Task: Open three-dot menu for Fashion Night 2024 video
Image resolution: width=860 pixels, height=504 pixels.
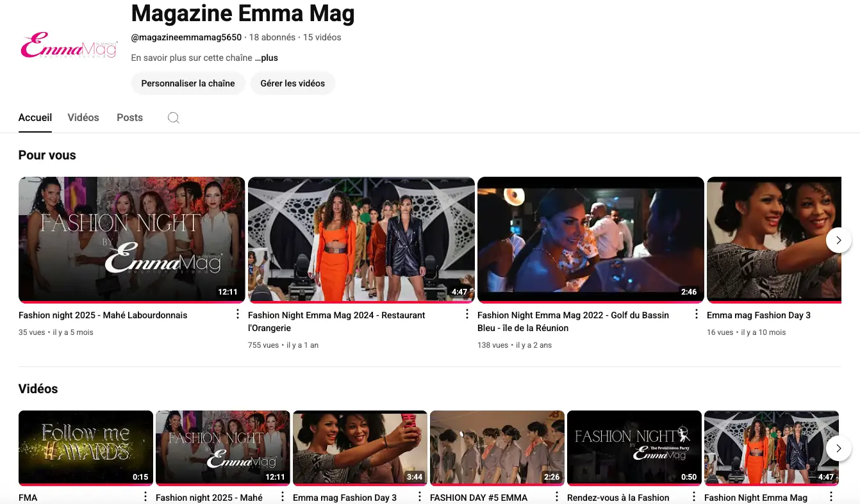Action: [467, 314]
